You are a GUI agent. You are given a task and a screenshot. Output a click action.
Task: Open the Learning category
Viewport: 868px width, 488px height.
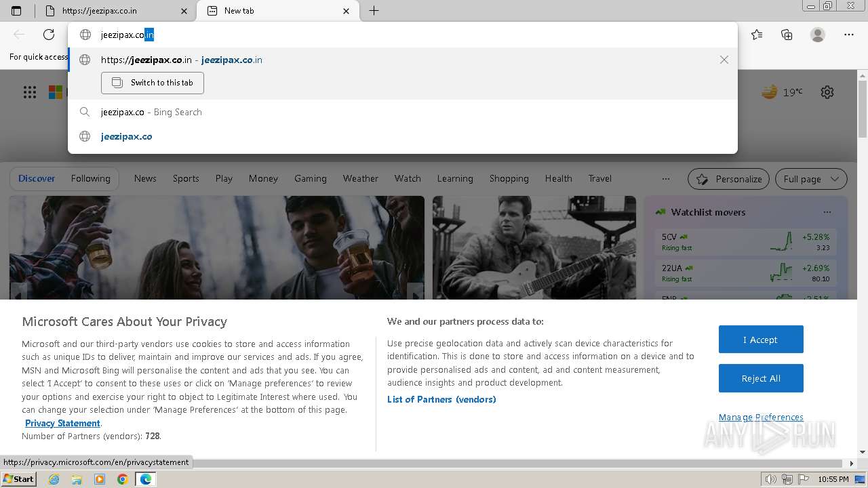(x=455, y=178)
